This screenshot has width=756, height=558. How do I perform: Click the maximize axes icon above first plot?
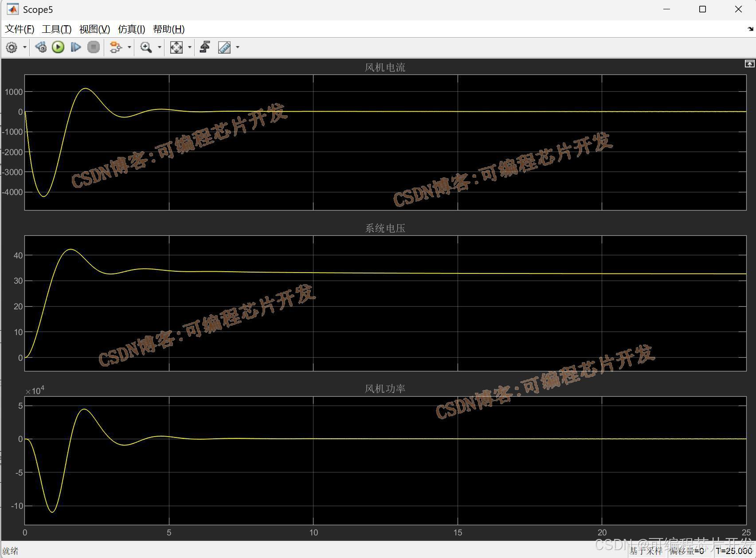749,64
